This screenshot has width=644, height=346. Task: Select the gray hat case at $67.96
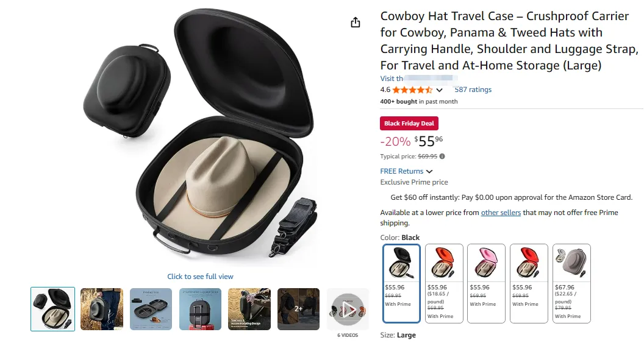(x=571, y=283)
